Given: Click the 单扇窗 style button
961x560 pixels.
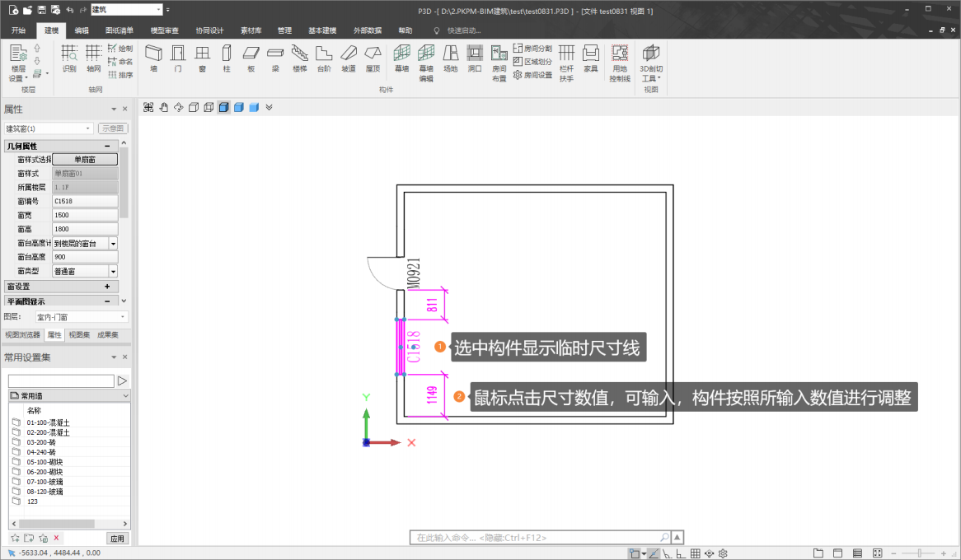Looking at the screenshot, I should click(x=85, y=160).
